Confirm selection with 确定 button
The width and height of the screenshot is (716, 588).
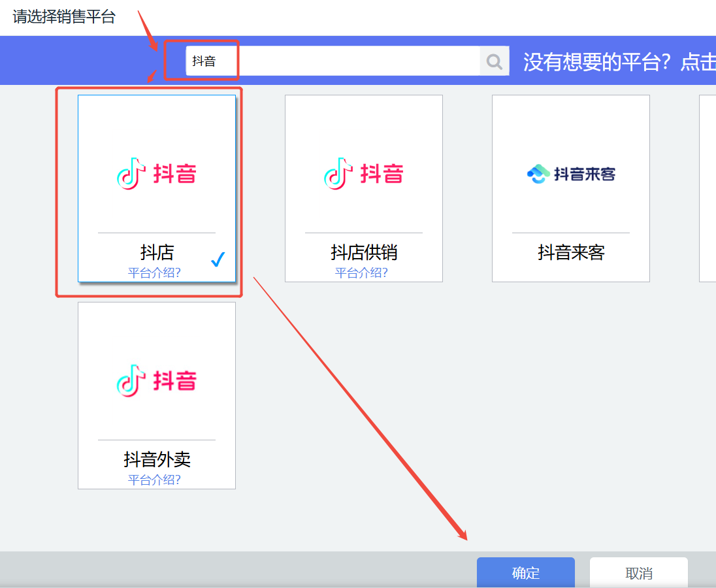tap(526, 572)
